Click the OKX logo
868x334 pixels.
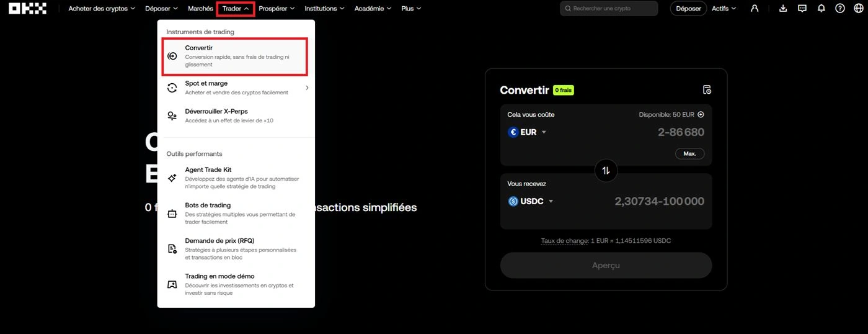27,9
